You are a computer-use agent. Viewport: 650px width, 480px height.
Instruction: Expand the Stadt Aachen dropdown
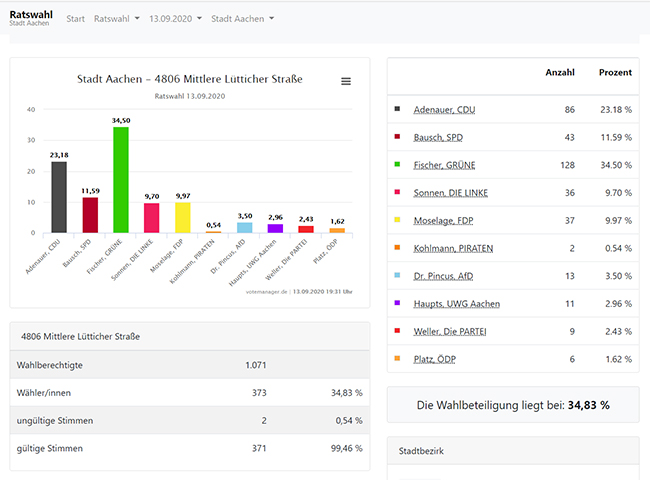click(x=243, y=19)
